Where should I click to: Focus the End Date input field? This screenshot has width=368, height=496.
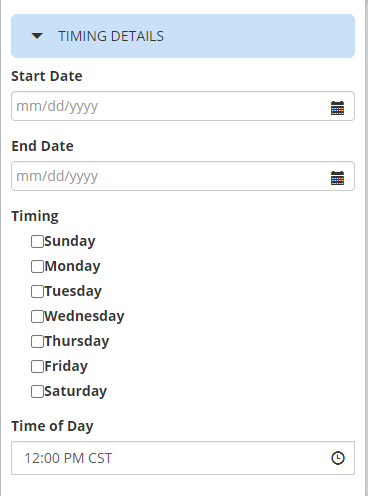coord(183,176)
